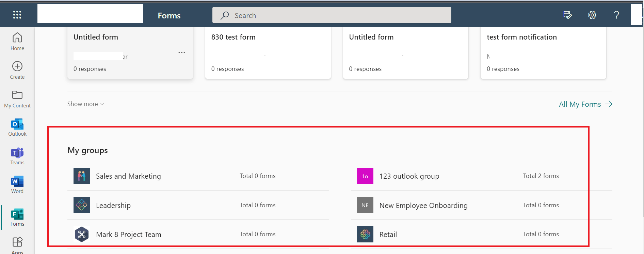Open the 123 outlook group name

409,176
